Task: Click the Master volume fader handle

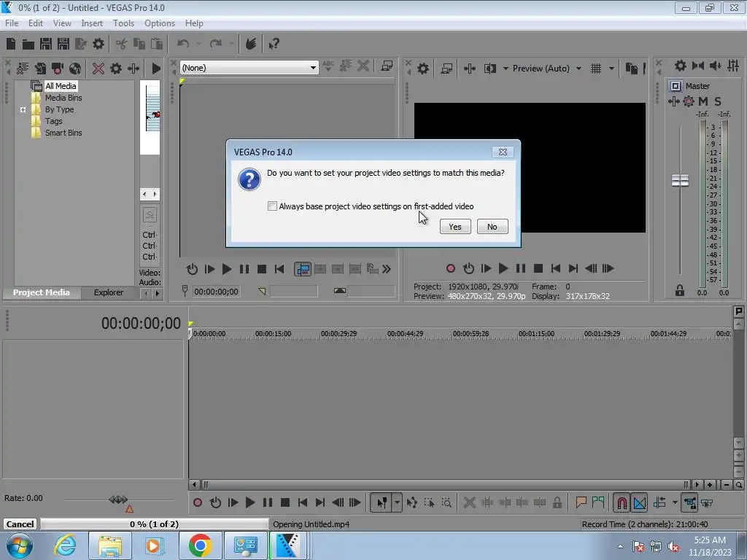Action: pyautogui.click(x=680, y=181)
